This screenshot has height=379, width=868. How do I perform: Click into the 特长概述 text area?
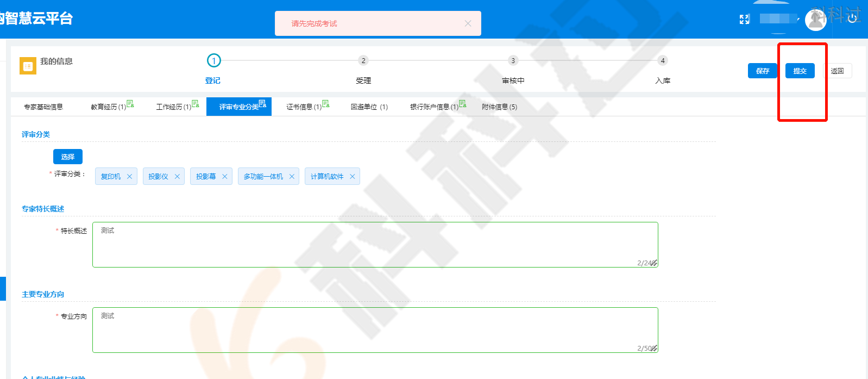click(x=375, y=245)
